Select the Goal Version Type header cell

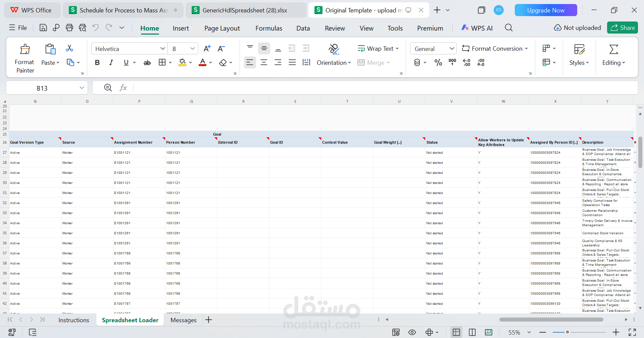pos(35,142)
